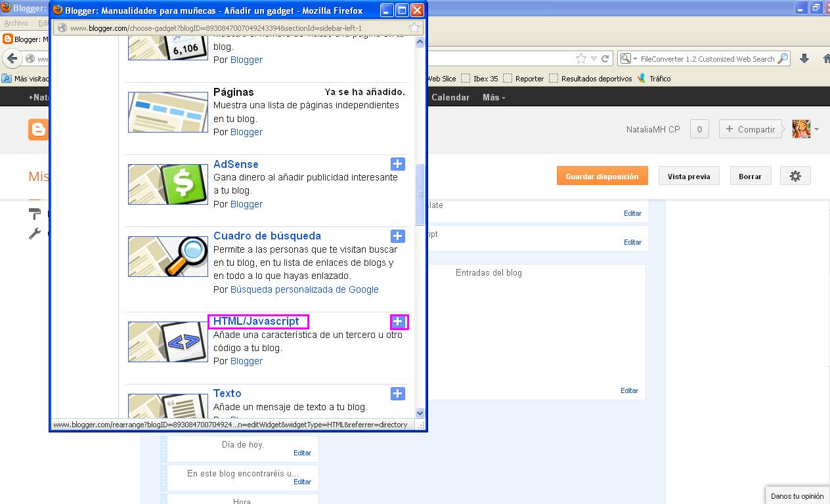Open Calendar in the Google bar

(x=450, y=97)
